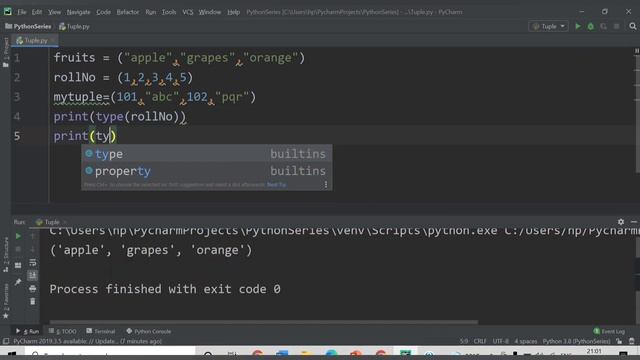640x360 pixels.
Task: Change '4 spaces' indent setting
Action: (526, 341)
